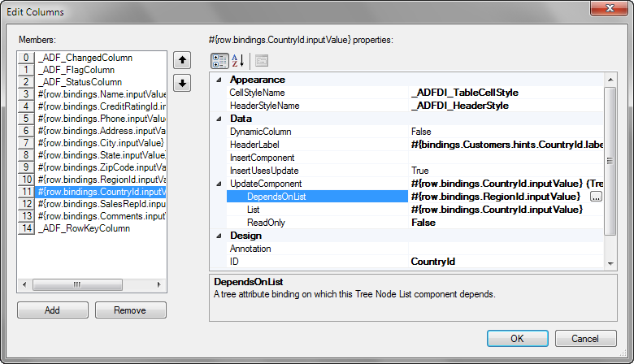This screenshot has height=364, width=634.
Task: Sort properties alphabetically
Action: 237,61
